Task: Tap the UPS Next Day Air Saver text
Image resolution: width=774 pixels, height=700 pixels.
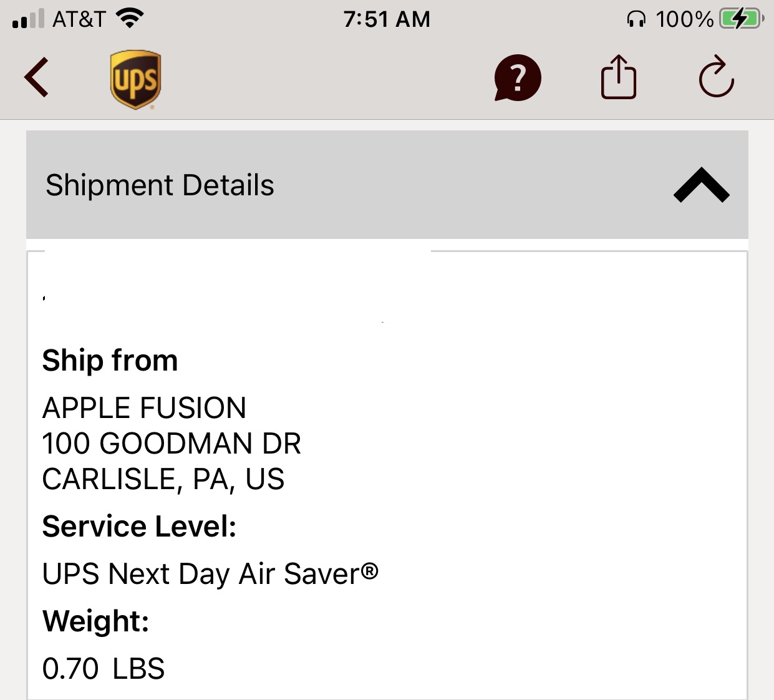Action: (210, 574)
